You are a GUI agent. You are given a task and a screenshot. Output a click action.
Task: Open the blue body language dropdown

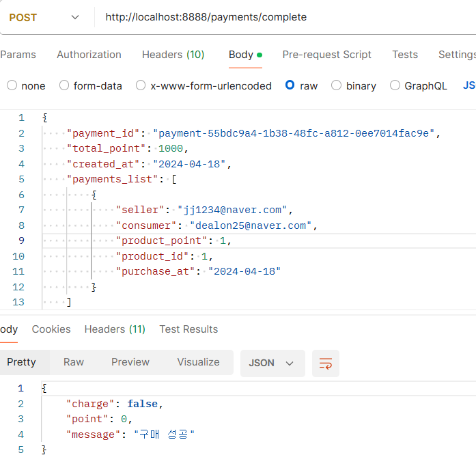point(469,85)
